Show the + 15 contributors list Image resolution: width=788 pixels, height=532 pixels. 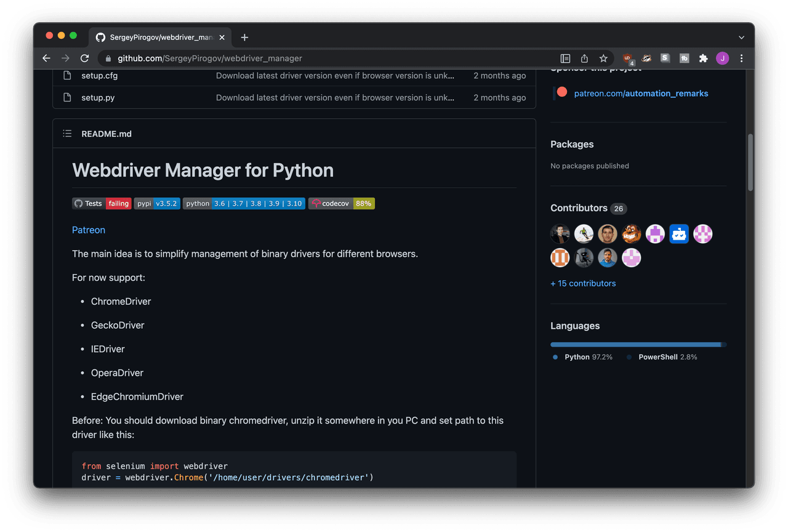coord(583,283)
